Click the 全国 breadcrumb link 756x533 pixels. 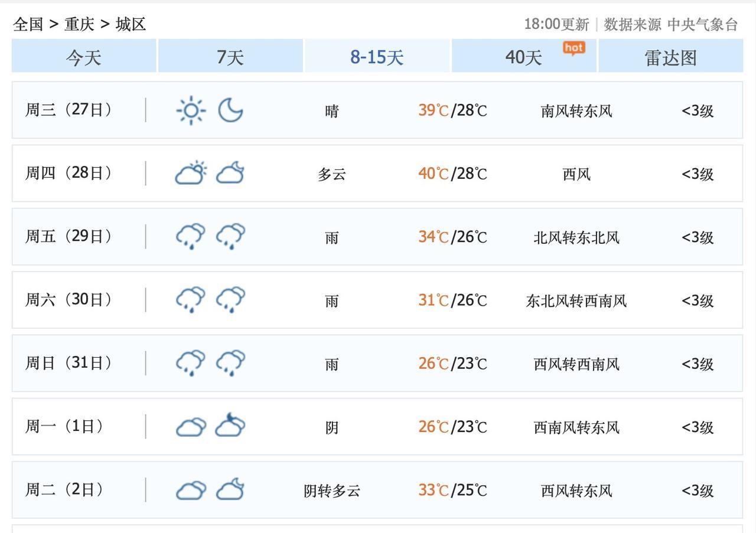point(28,24)
